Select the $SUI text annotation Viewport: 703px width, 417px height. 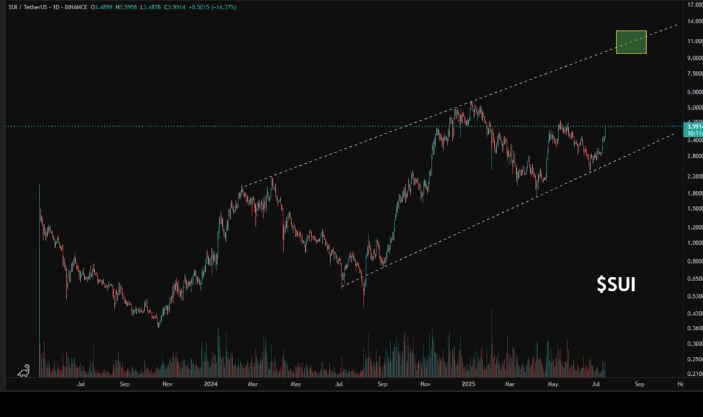pyautogui.click(x=616, y=284)
